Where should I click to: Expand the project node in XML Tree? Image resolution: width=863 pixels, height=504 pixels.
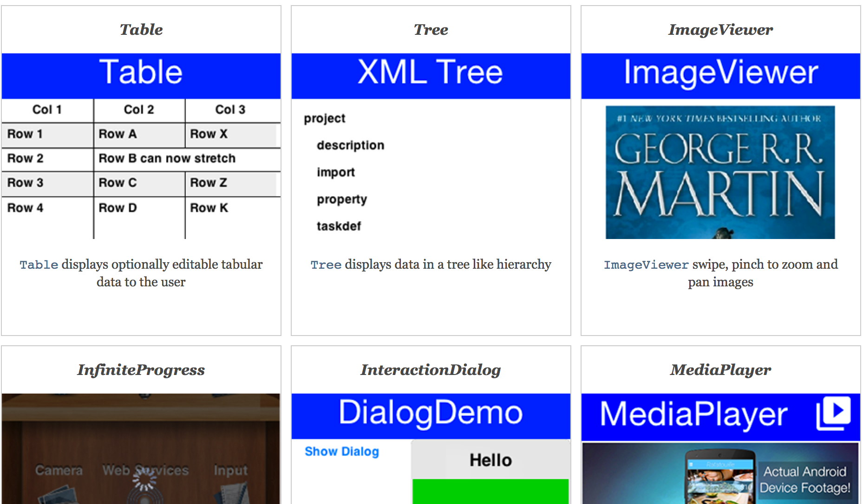pos(324,118)
